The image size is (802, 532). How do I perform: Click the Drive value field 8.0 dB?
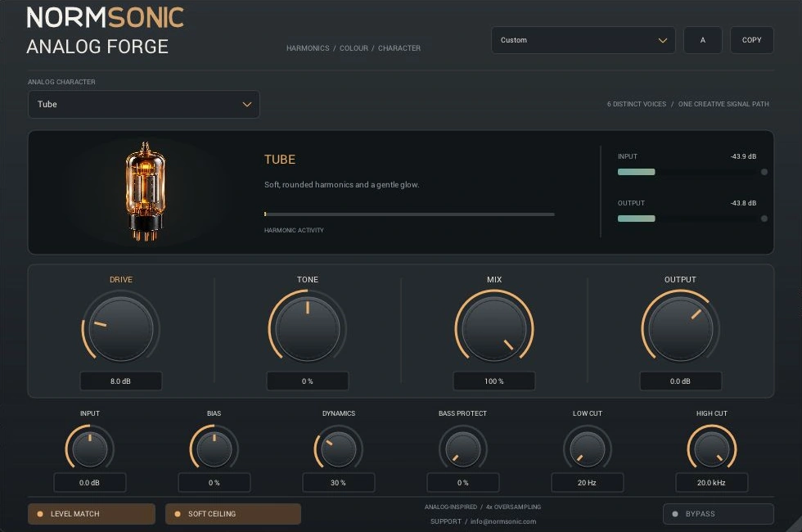(x=121, y=381)
